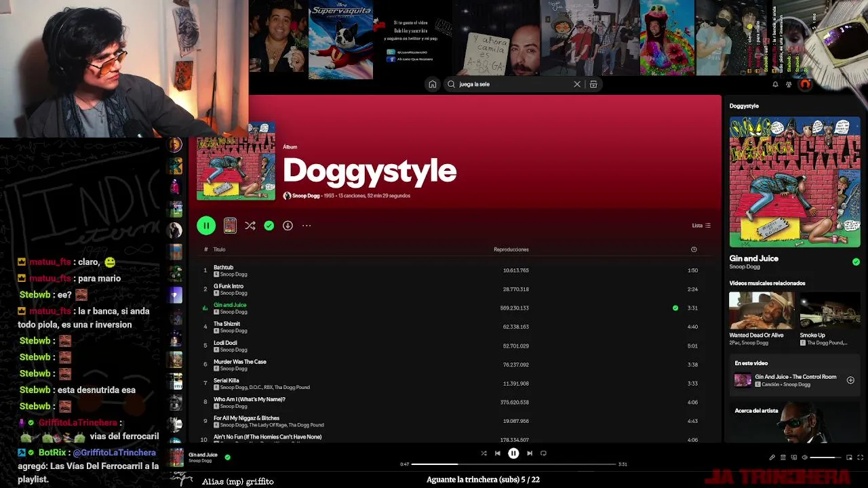
Task: Open 'Gin and Juice' title in the right panel
Action: (754, 258)
